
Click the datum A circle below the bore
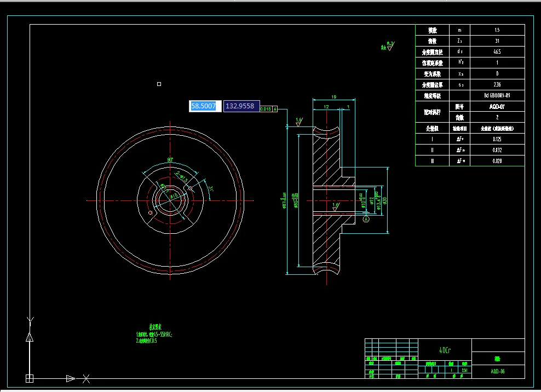click(x=366, y=219)
